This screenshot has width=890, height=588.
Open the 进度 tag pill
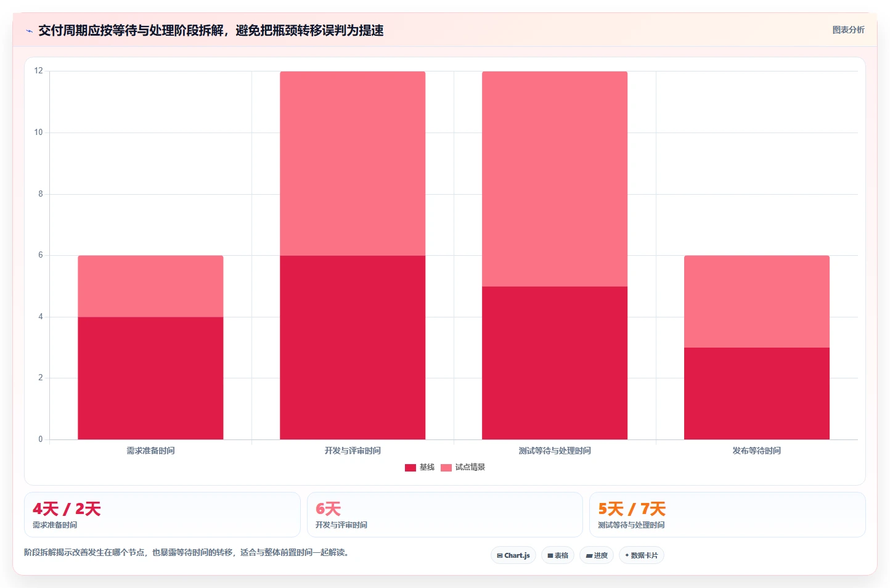[x=597, y=555]
